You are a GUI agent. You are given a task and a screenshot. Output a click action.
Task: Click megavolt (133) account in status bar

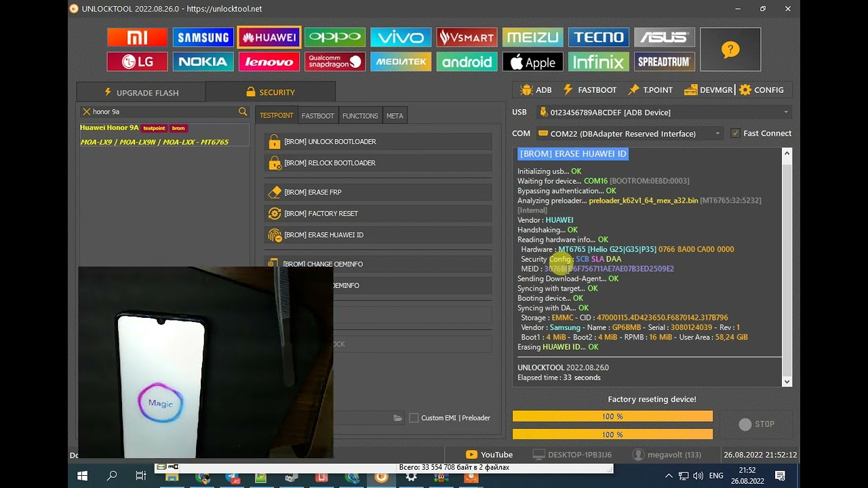coord(667,455)
